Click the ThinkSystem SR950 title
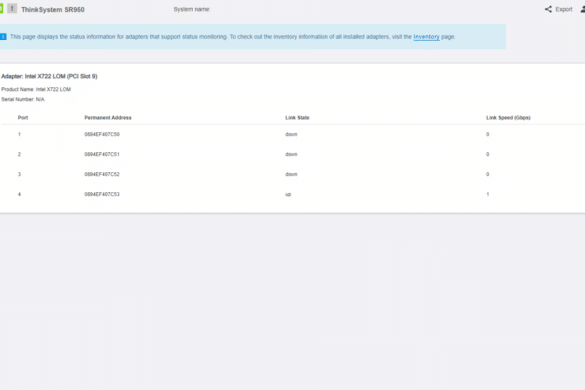585x390 pixels. 53,10
